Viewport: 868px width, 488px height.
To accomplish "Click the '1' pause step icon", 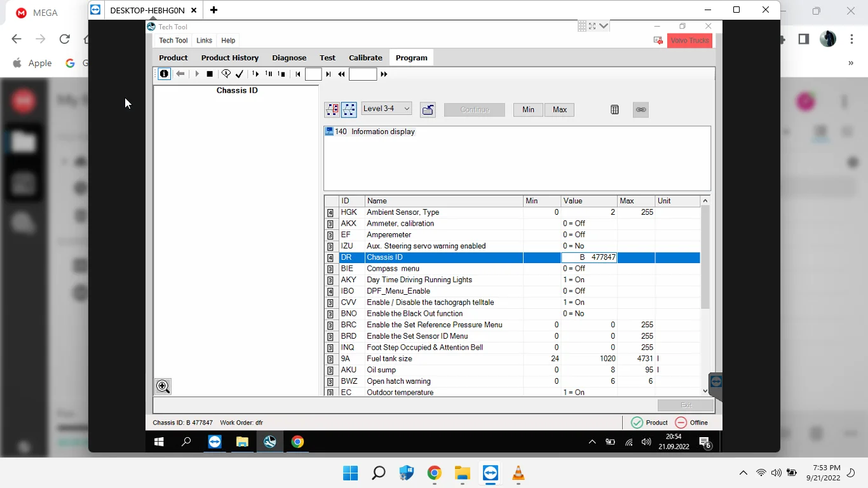I will (268, 74).
